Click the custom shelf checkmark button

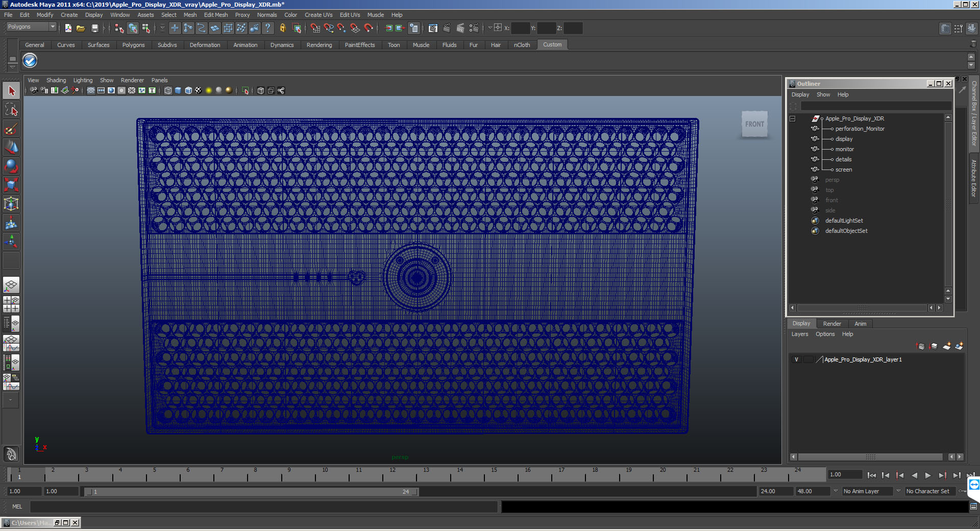coord(30,61)
